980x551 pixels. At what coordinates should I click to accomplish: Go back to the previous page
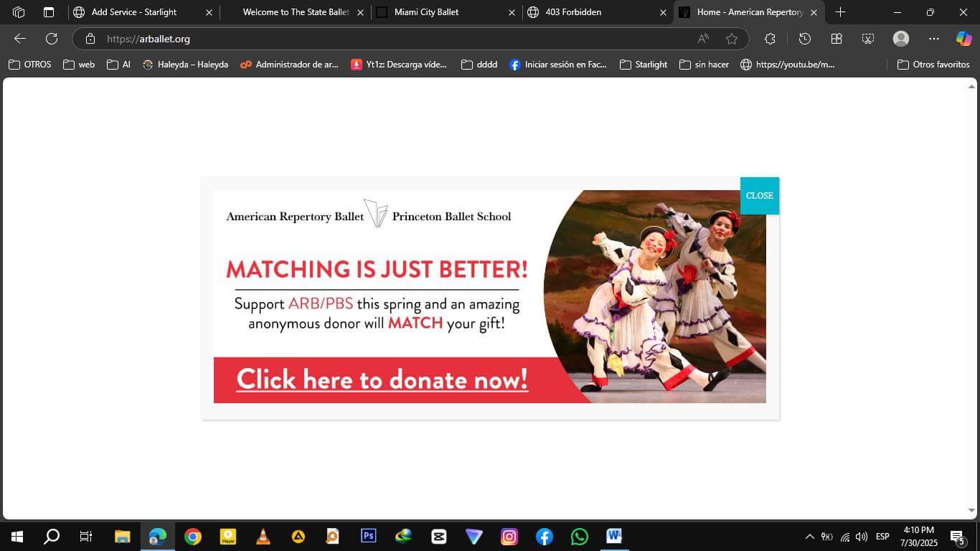click(20, 39)
